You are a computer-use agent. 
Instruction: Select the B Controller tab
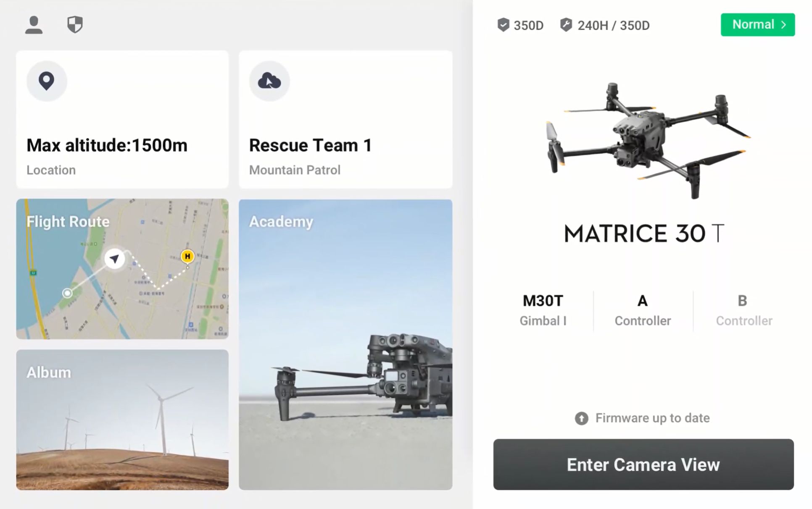(x=743, y=310)
